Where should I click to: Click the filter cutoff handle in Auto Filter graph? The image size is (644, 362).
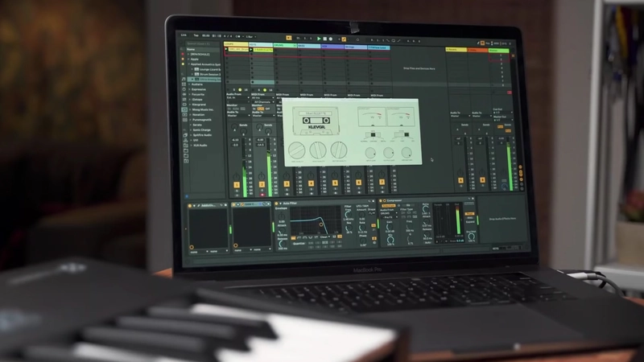[x=321, y=224]
